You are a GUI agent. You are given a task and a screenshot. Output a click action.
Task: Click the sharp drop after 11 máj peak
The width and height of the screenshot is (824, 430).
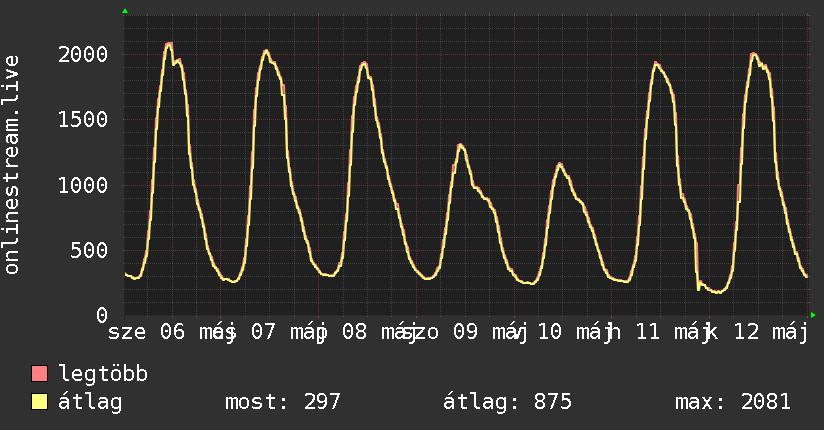click(x=697, y=265)
